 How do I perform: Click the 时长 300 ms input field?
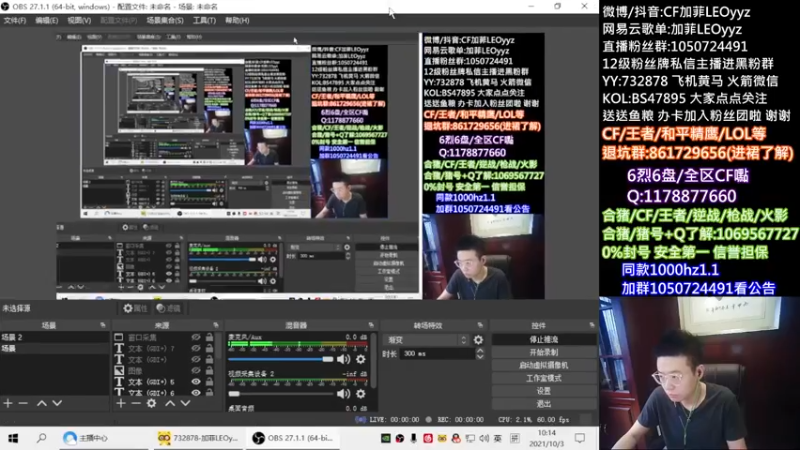tap(438, 354)
